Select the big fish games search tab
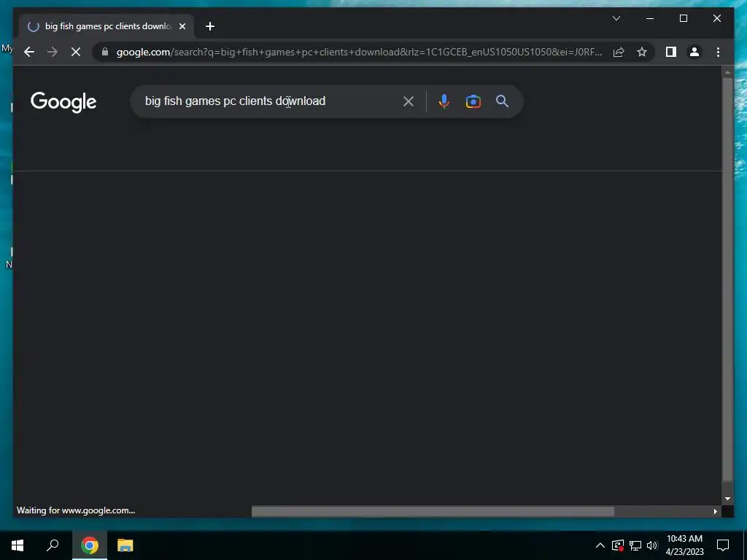 [x=107, y=26]
